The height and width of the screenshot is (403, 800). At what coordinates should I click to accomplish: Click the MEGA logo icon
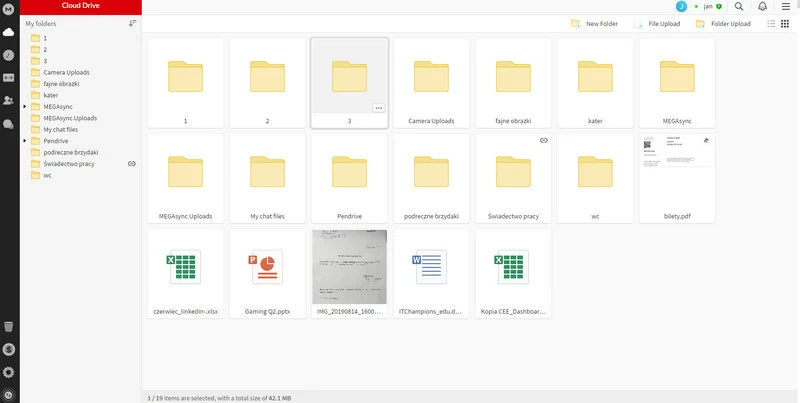9,8
